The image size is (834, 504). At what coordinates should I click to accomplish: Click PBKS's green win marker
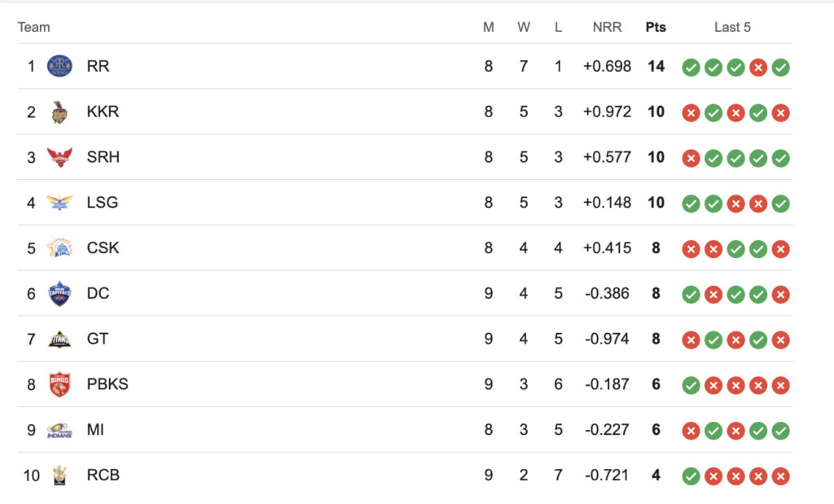(x=691, y=385)
